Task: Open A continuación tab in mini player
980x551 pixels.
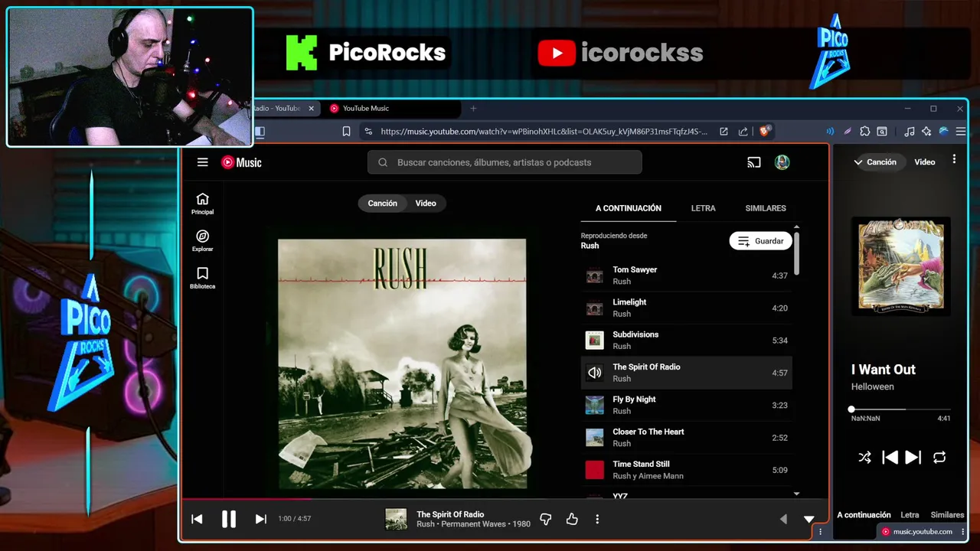Action: (864, 515)
